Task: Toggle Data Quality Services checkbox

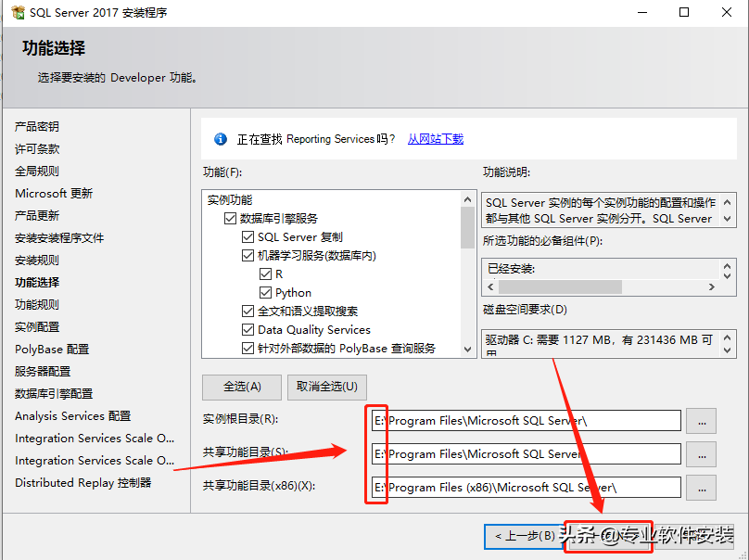Action: coord(248,330)
